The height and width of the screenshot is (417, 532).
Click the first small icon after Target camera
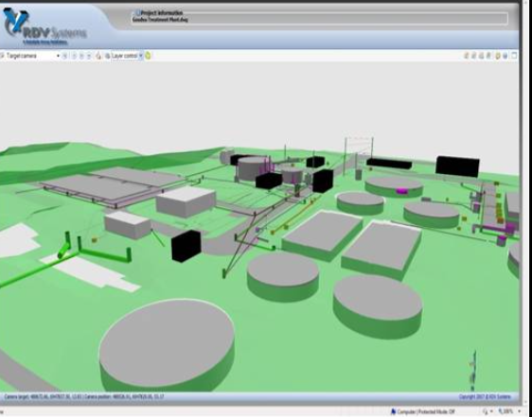65,56
